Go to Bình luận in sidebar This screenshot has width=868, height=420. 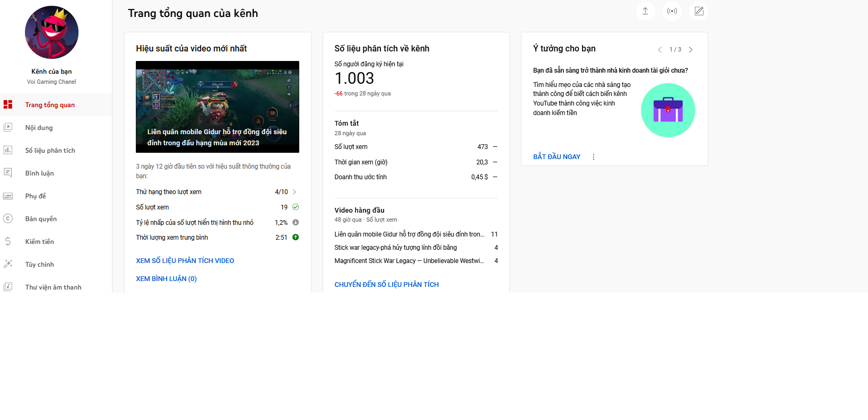tap(39, 173)
